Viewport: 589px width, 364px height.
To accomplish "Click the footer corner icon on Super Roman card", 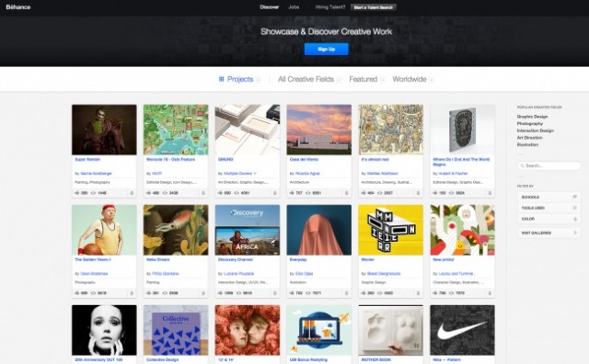I will coord(132,193).
